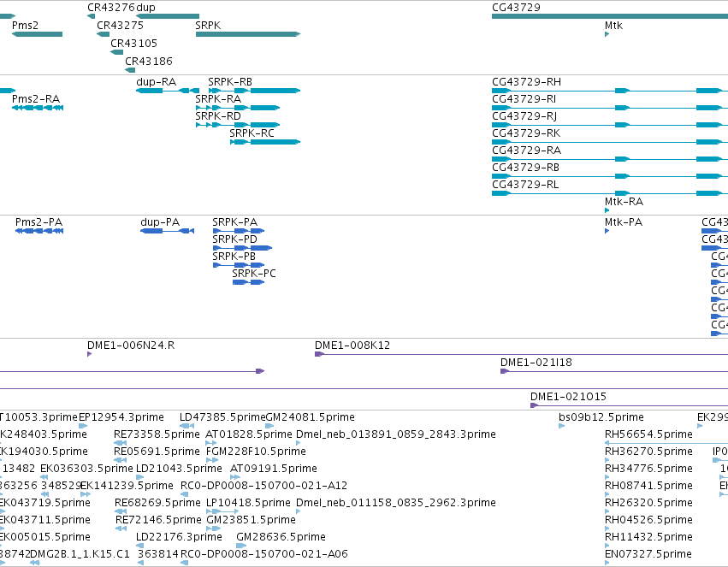This screenshot has height=567, width=728.
Task: Select EST EP12954.3prime
Action: pos(83,426)
